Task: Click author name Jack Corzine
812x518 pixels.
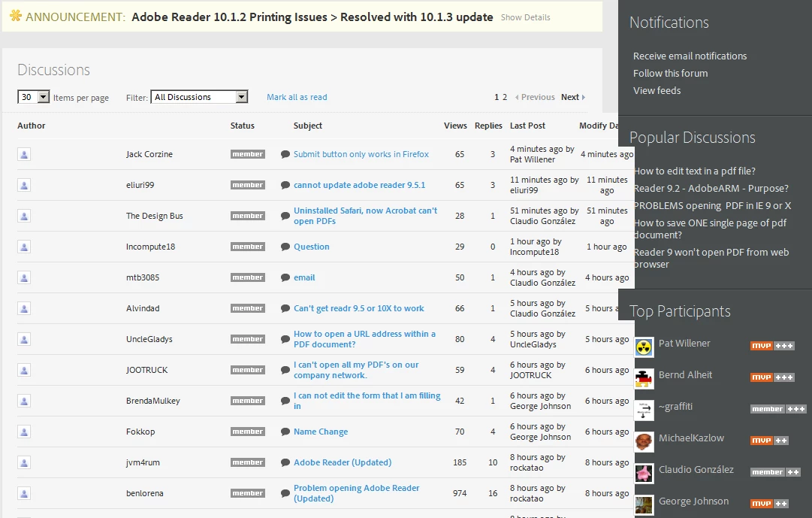Action: click(x=149, y=154)
